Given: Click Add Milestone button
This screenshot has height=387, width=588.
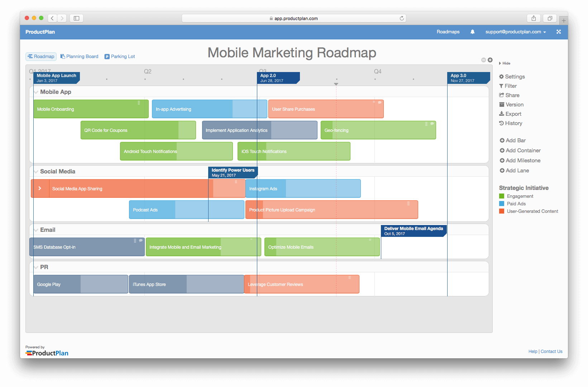Looking at the screenshot, I should [520, 161].
